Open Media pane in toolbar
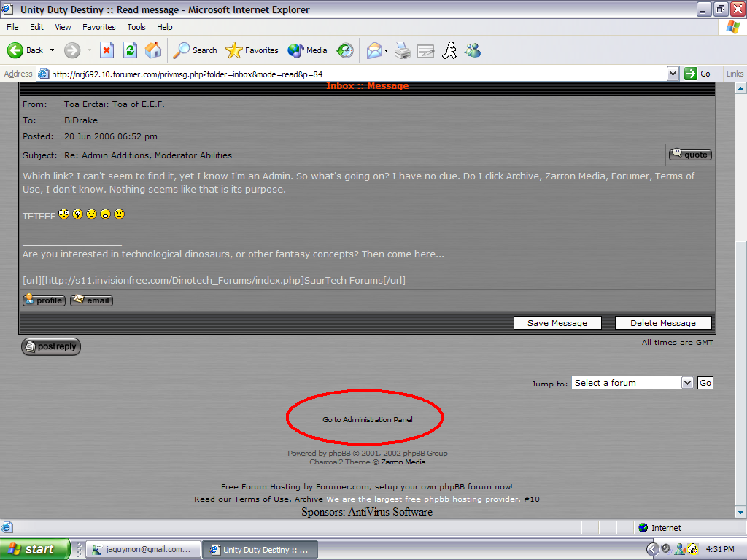Image resolution: width=747 pixels, height=560 pixels. [307, 50]
